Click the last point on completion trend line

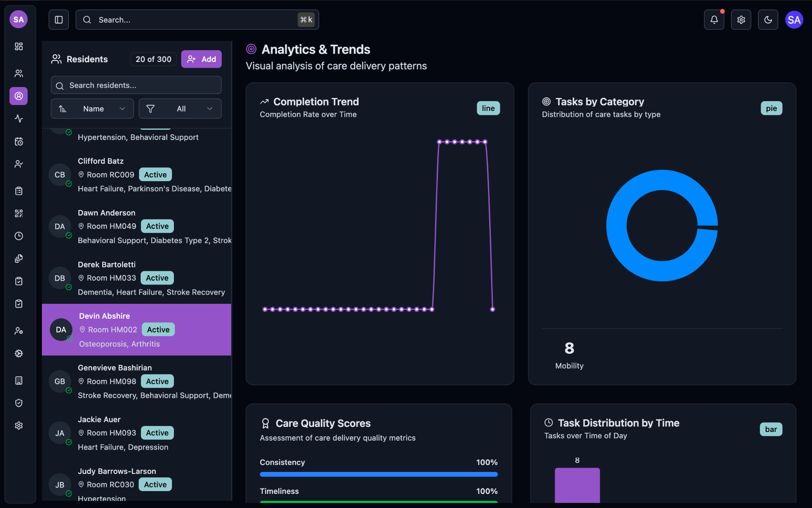492,309
